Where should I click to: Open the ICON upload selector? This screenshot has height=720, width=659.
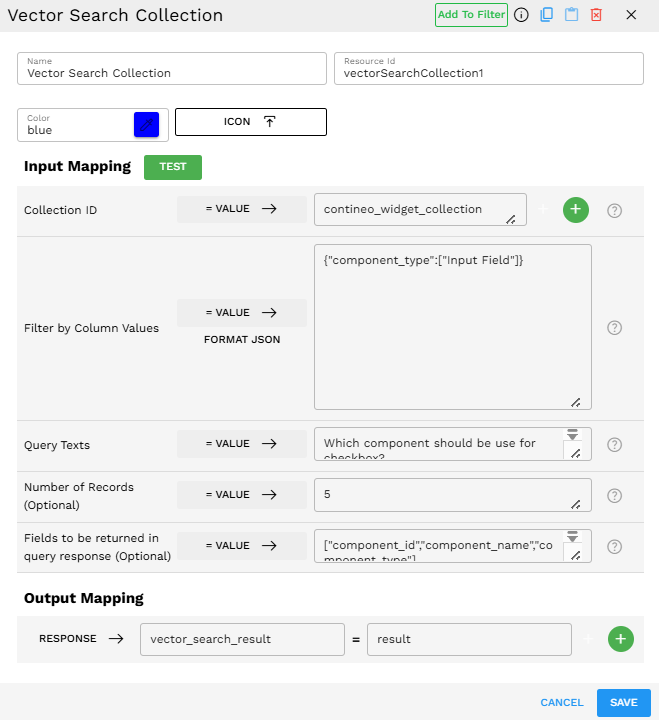[x=250, y=121]
